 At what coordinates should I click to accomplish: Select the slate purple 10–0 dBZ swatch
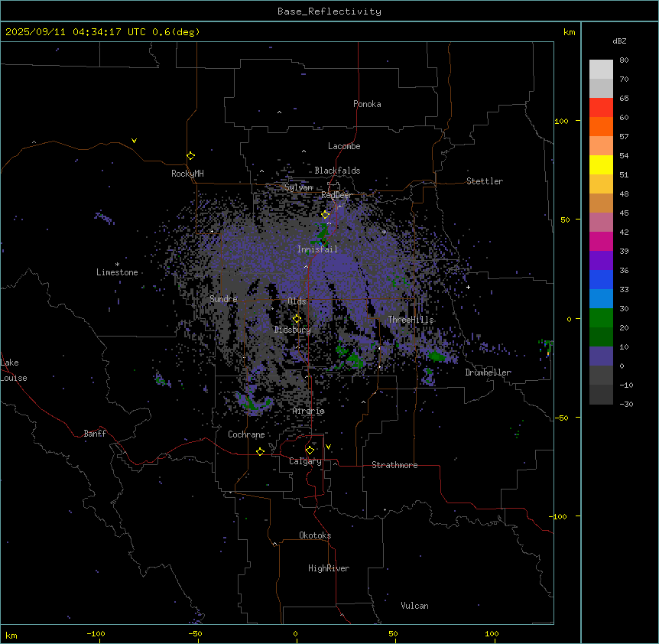[x=601, y=356]
